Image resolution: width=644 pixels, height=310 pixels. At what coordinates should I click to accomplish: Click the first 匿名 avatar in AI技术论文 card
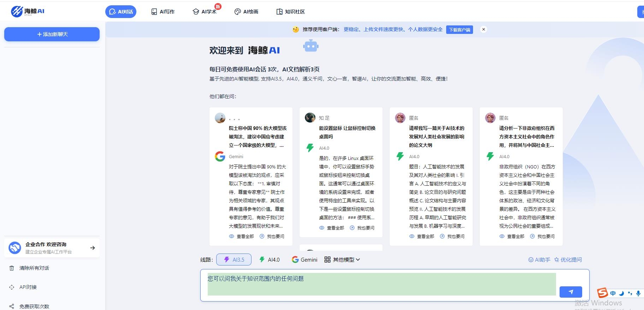point(400,118)
